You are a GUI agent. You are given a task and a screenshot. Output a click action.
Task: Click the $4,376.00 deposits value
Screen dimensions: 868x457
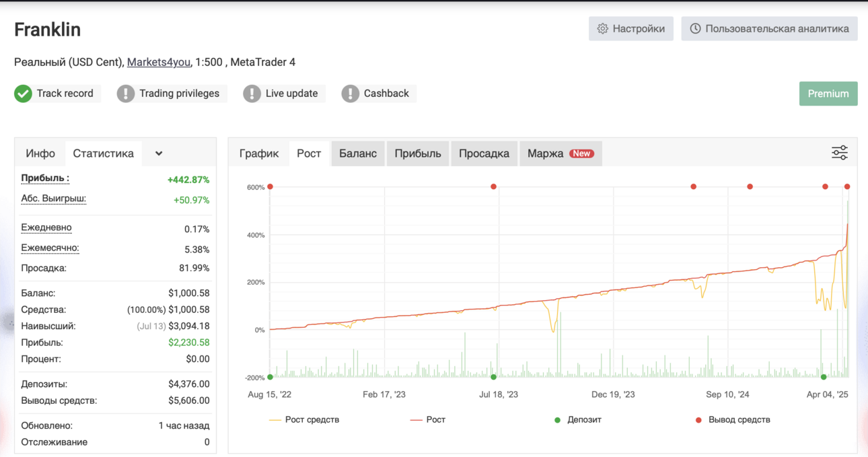(189, 384)
